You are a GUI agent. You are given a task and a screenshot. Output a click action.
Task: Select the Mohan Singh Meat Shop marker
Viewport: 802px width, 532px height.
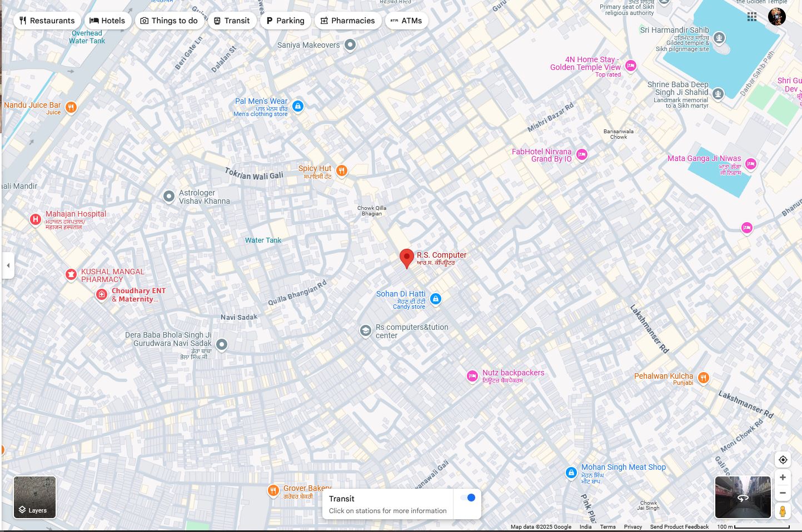[x=571, y=473]
